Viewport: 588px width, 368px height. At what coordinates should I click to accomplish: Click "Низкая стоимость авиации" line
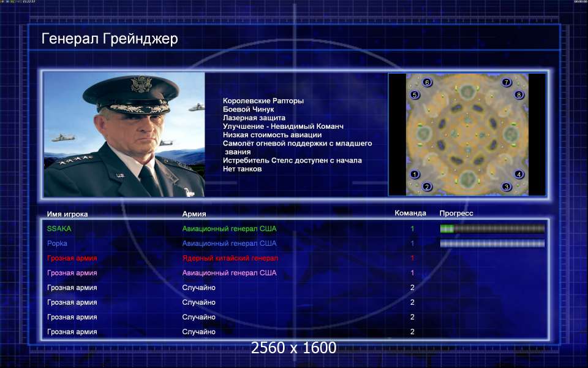(272, 135)
